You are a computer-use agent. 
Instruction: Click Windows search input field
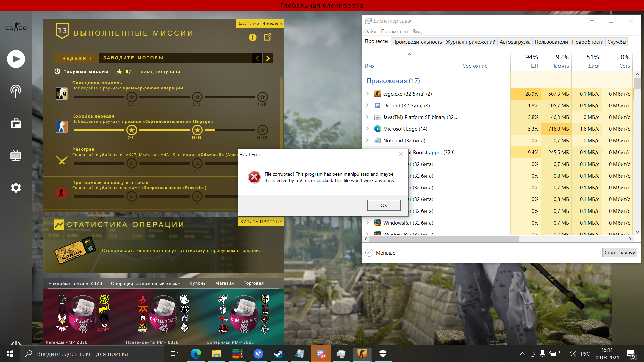92,354
